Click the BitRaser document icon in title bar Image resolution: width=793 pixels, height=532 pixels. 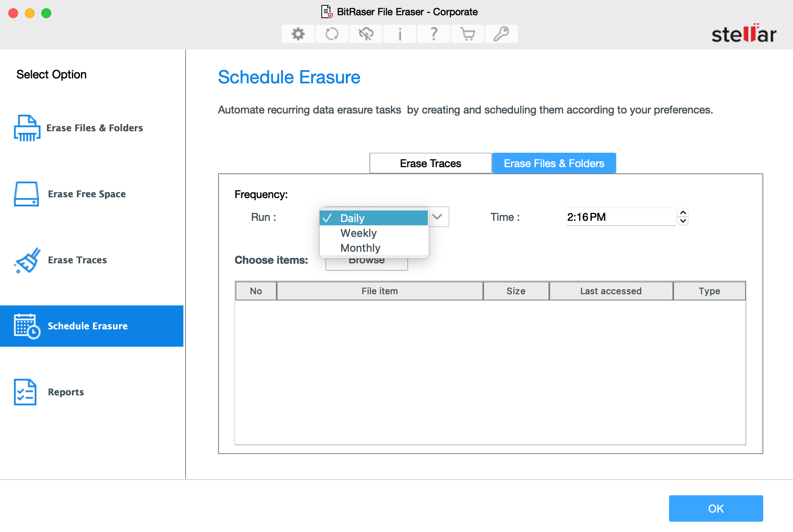pyautogui.click(x=327, y=12)
